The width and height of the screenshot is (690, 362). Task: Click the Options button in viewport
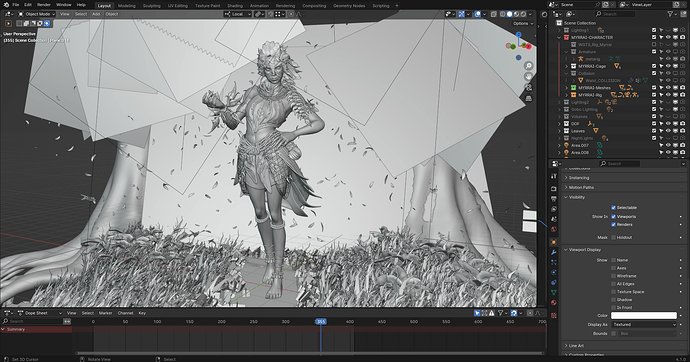coord(523,23)
